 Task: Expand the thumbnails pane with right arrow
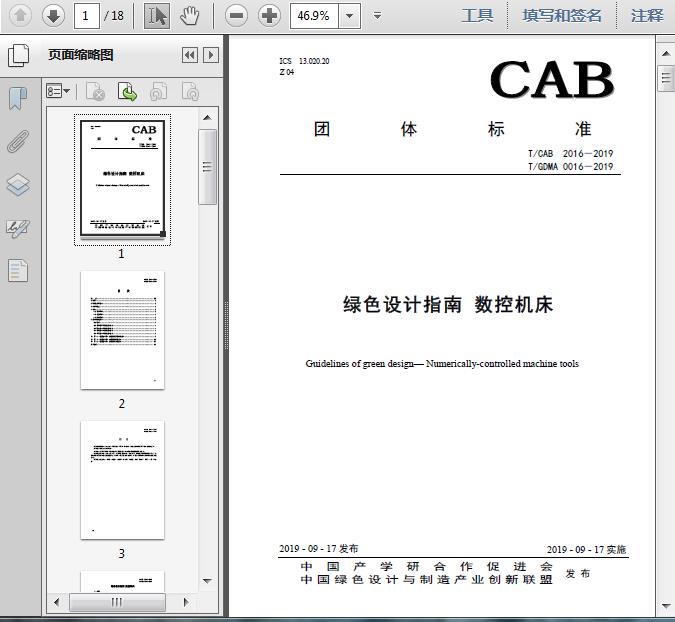pos(211,55)
